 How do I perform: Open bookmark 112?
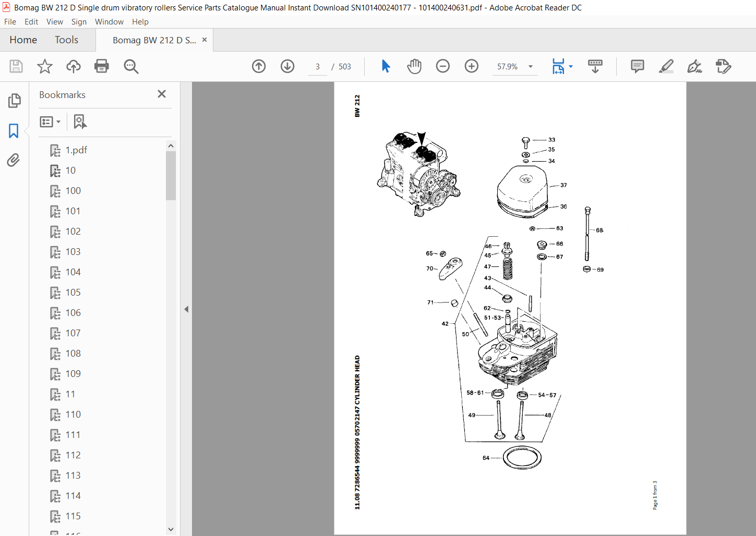[x=73, y=455]
